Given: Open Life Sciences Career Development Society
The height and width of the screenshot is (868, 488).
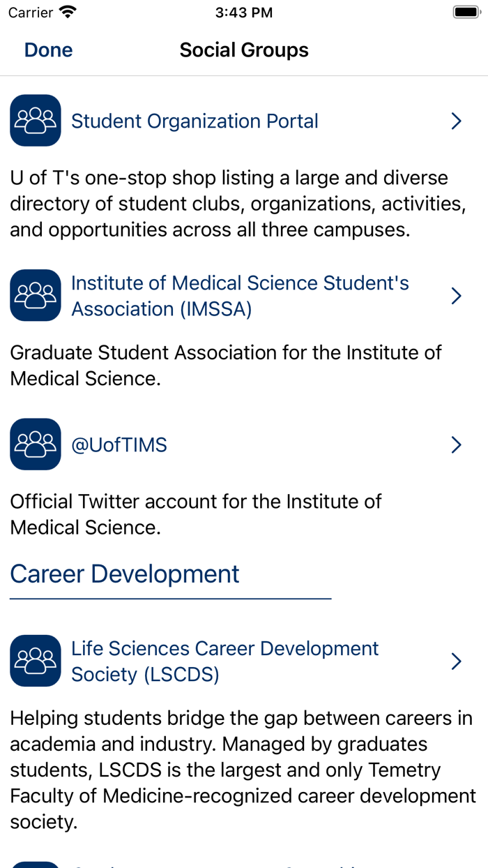Looking at the screenshot, I should [224, 661].
